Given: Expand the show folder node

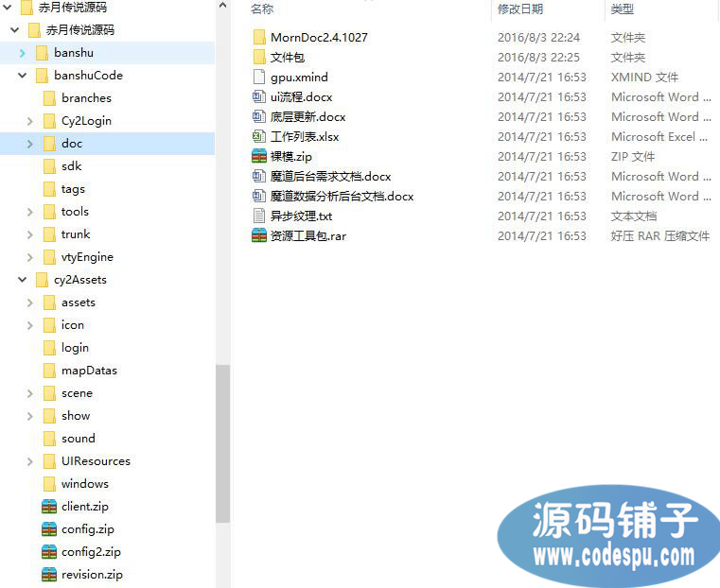Looking at the screenshot, I should pyautogui.click(x=30, y=416).
